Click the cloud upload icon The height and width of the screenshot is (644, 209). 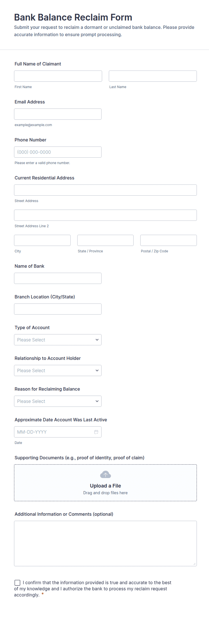(105, 474)
